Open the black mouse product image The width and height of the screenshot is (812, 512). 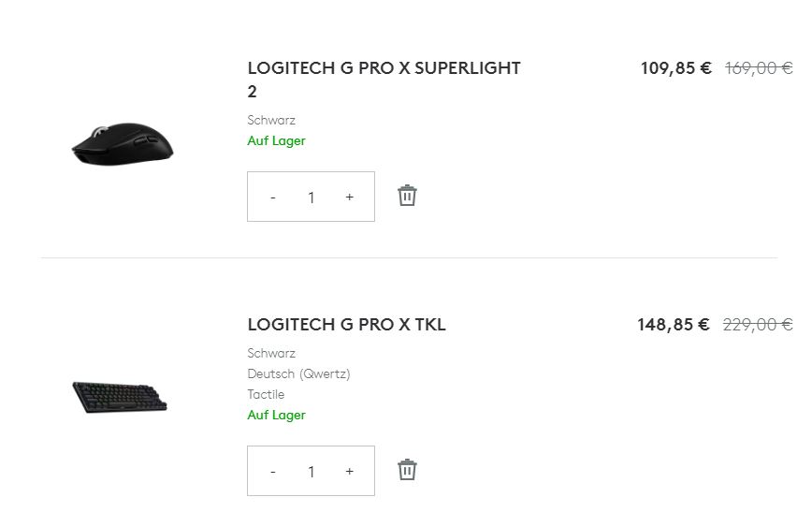coord(123,145)
